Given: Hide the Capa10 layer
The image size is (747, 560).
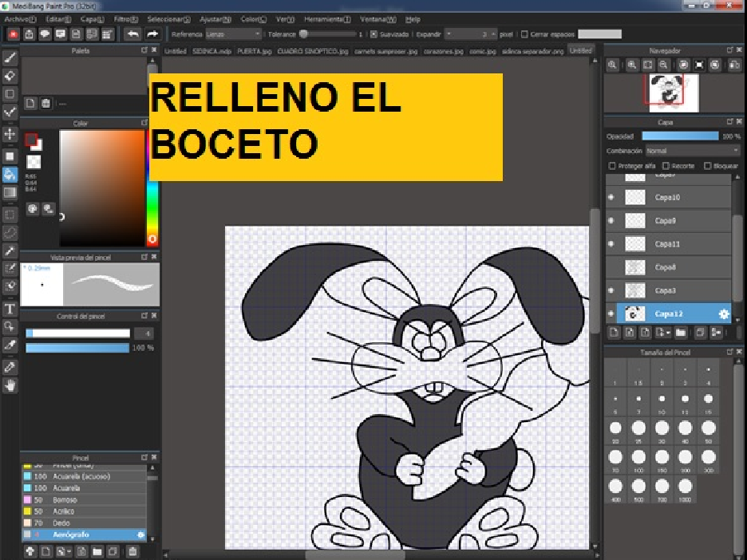Looking at the screenshot, I should 611,197.
